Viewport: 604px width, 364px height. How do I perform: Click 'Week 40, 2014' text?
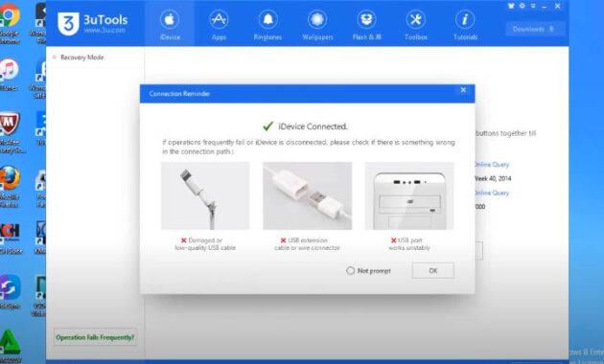(493, 178)
